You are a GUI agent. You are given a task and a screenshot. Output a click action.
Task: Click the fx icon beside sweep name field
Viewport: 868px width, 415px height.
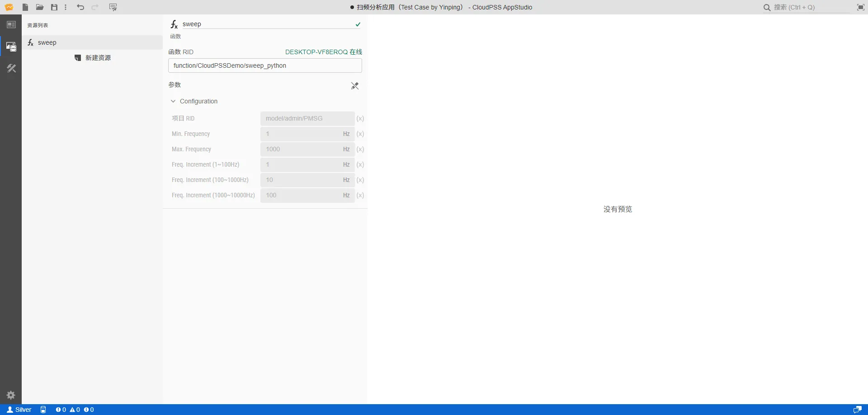174,24
